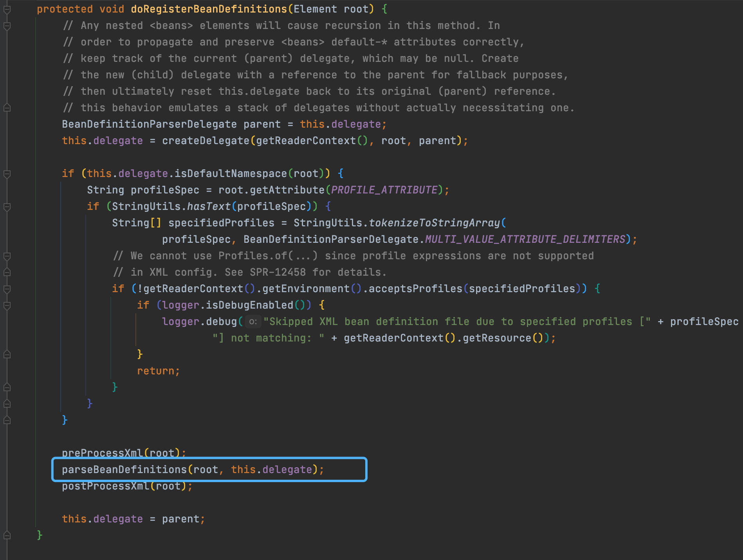Screen dimensions: 743x560
Task: Click method name doRegisterBeanDefinitions in signature
Action: point(209,9)
